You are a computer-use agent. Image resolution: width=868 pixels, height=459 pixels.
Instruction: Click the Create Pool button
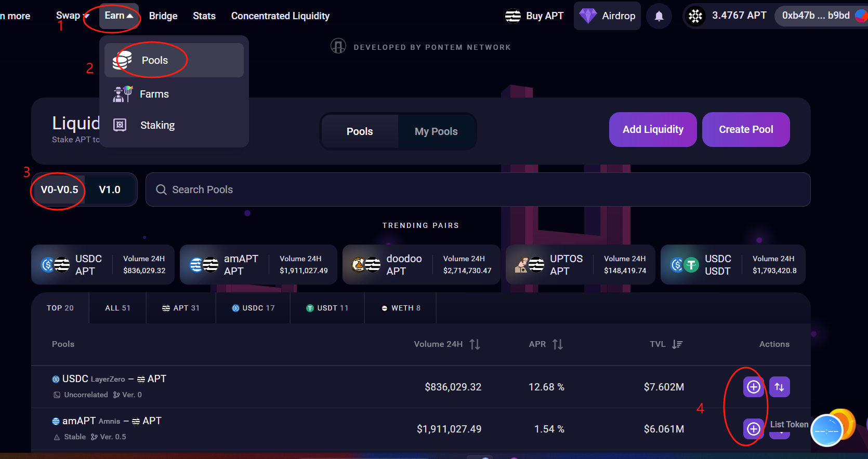[x=746, y=129]
